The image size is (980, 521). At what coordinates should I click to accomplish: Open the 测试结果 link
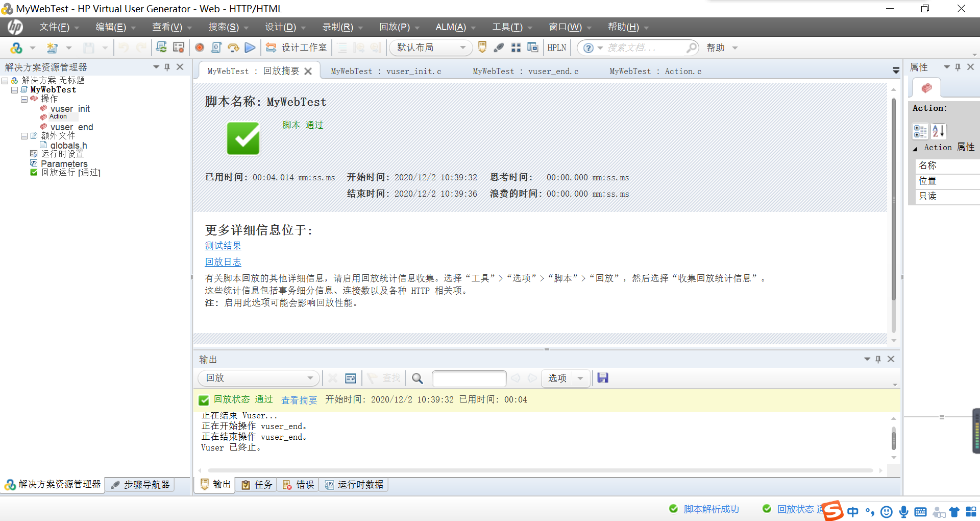point(223,246)
